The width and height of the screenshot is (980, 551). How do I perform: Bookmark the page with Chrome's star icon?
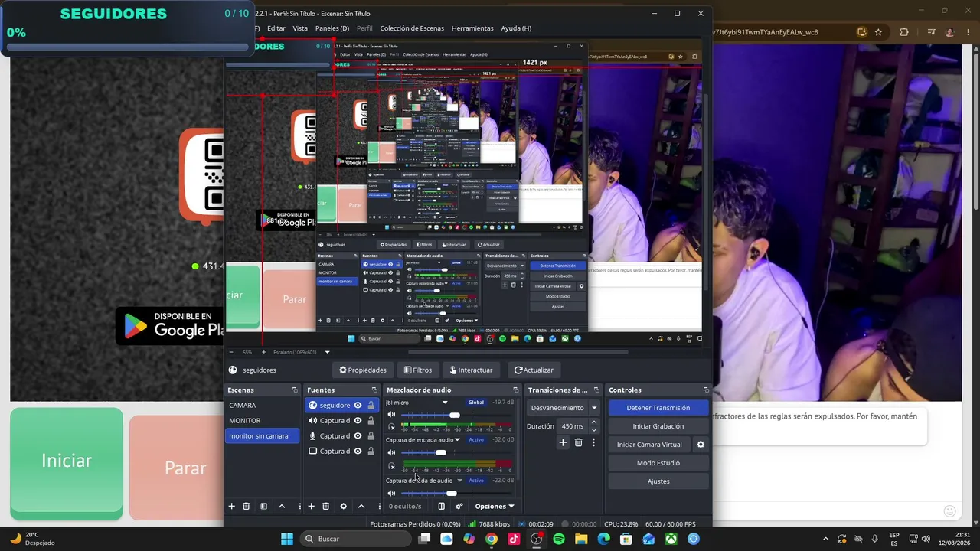[878, 32]
